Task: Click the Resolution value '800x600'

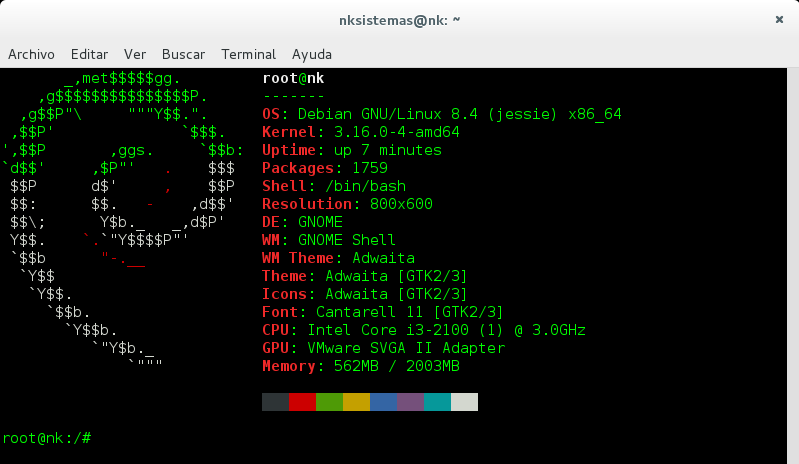Action: (x=401, y=204)
